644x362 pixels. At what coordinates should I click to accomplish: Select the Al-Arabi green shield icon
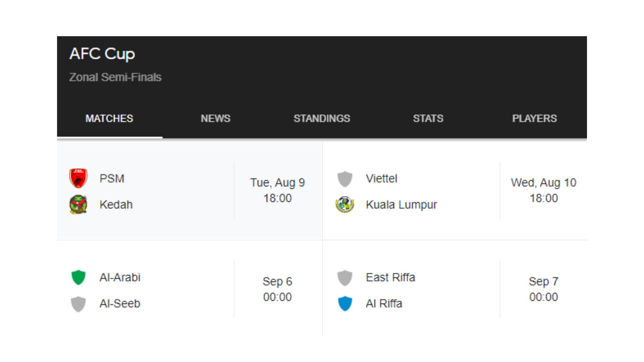78,277
